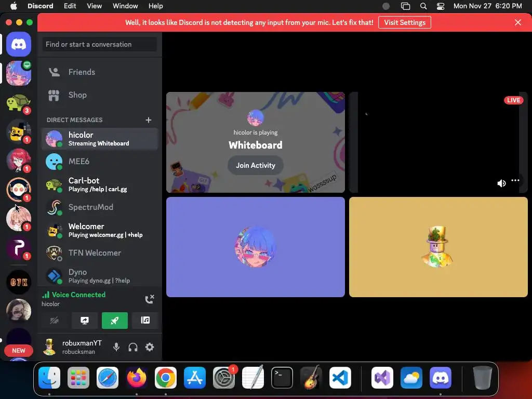
Task: Open Carl-bot direct message
Action: pyautogui.click(x=100, y=184)
